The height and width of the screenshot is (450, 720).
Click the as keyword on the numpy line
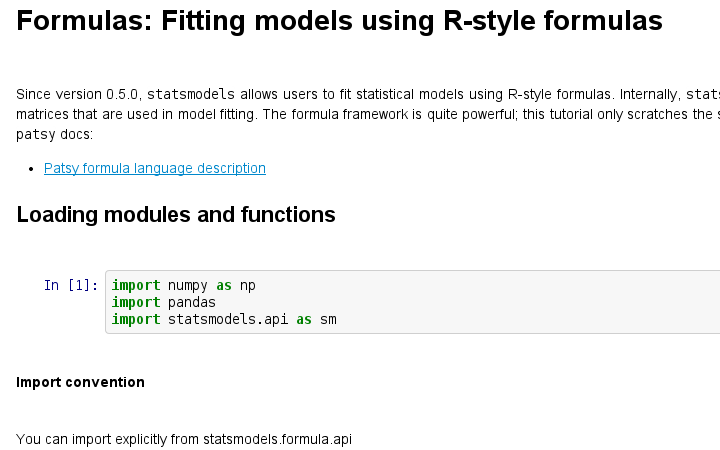tap(224, 285)
